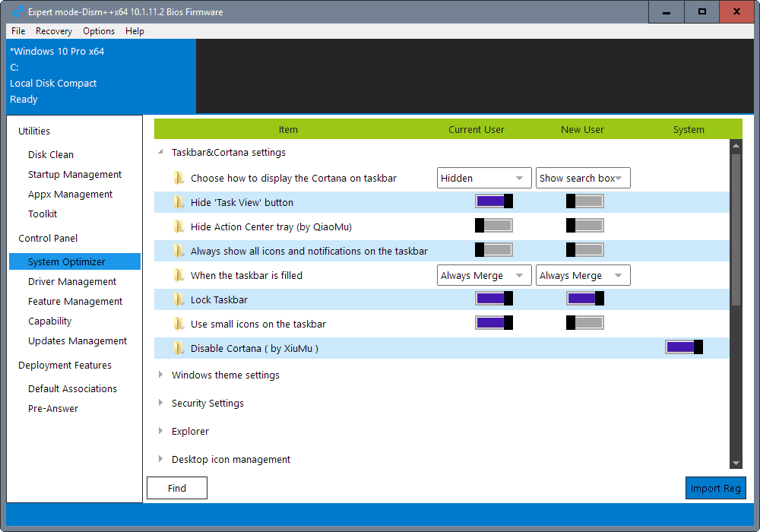The height and width of the screenshot is (532, 760).
Task: Click the Dism++ logo in the title bar
Action: (17, 11)
